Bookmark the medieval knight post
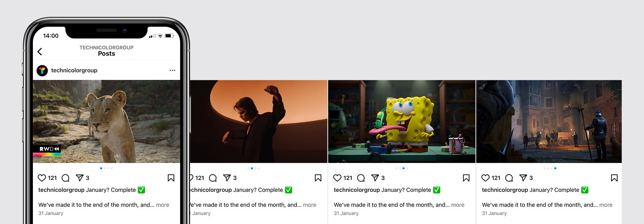644x224 pixels. [614, 178]
